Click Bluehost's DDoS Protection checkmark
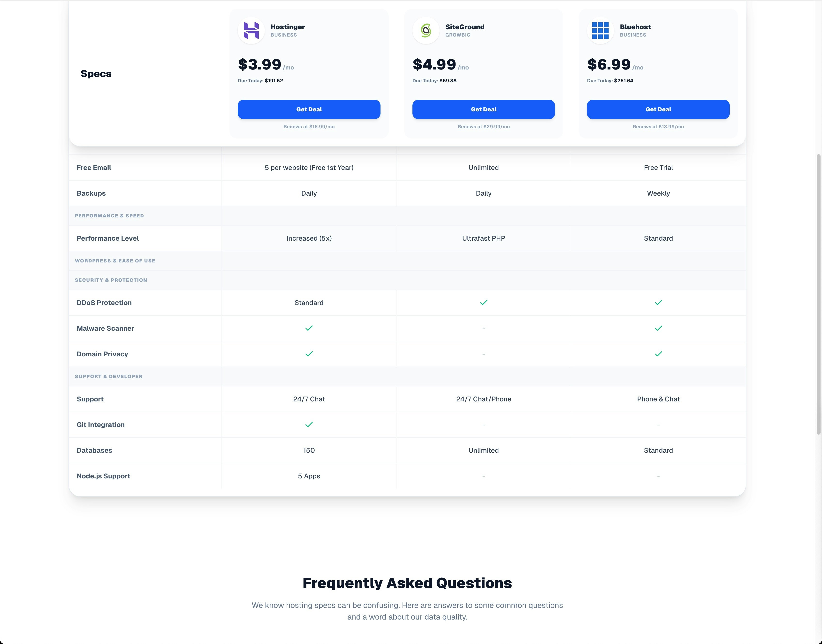This screenshot has height=644, width=822. 658,302
